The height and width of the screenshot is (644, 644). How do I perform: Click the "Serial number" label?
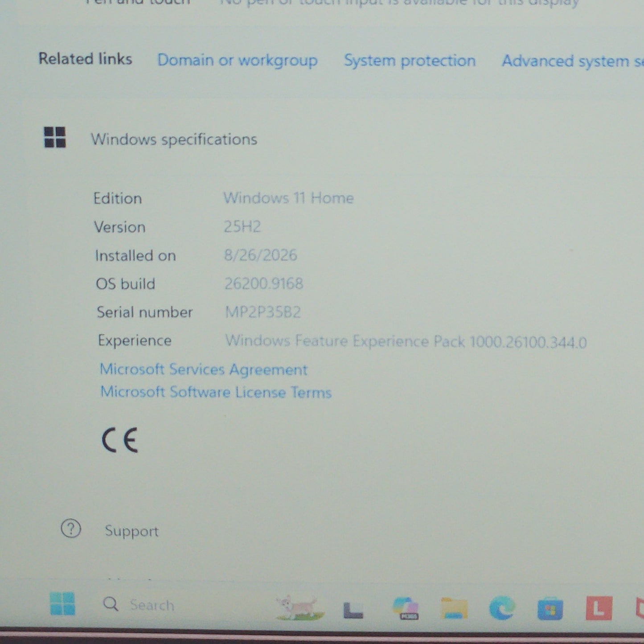[145, 312]
